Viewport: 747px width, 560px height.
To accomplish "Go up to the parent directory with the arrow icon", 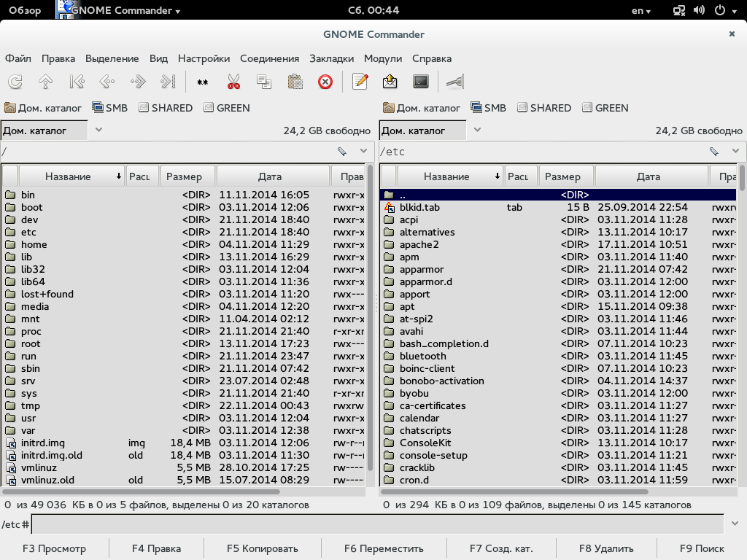I will 46,82.
